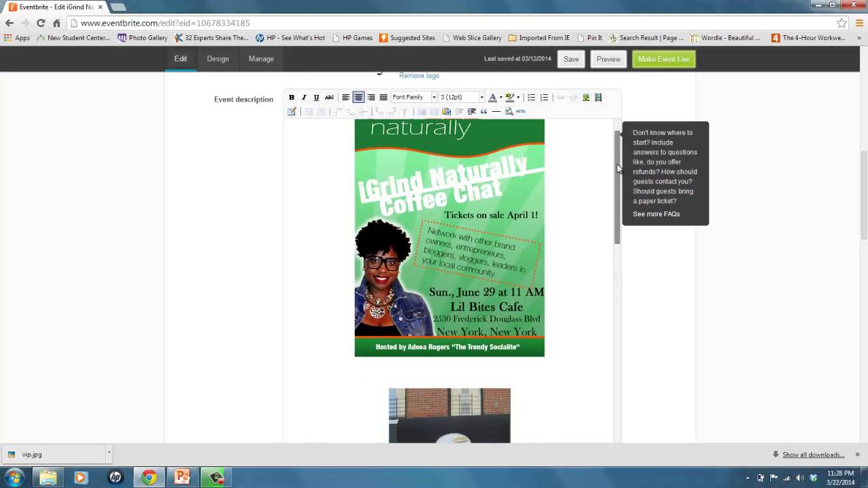Screen dimensions: 868x488
Task: Open the Font Family dropdown
Action: point(414,98)
